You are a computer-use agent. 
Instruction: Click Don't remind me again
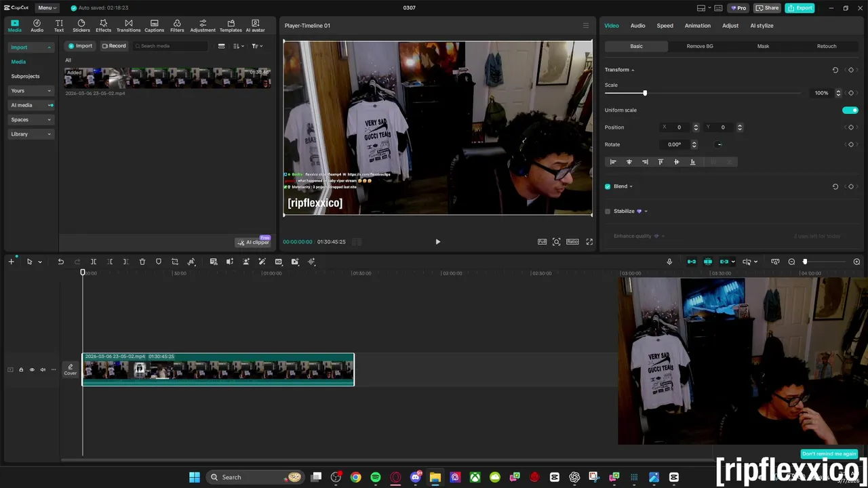point(829,453)
